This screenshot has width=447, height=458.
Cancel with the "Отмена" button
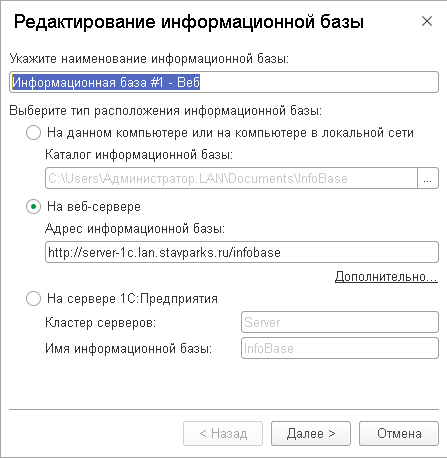[x=399, y=433]
